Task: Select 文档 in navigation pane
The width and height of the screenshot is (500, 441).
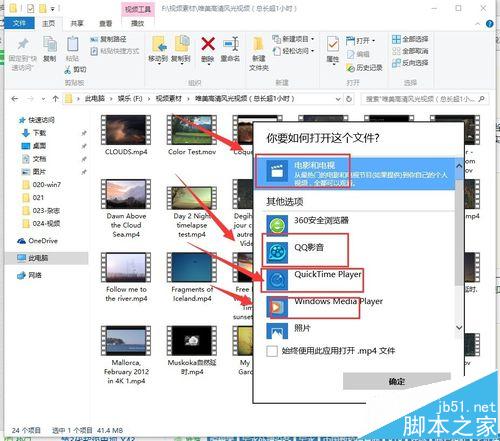Action: (34, 159)
